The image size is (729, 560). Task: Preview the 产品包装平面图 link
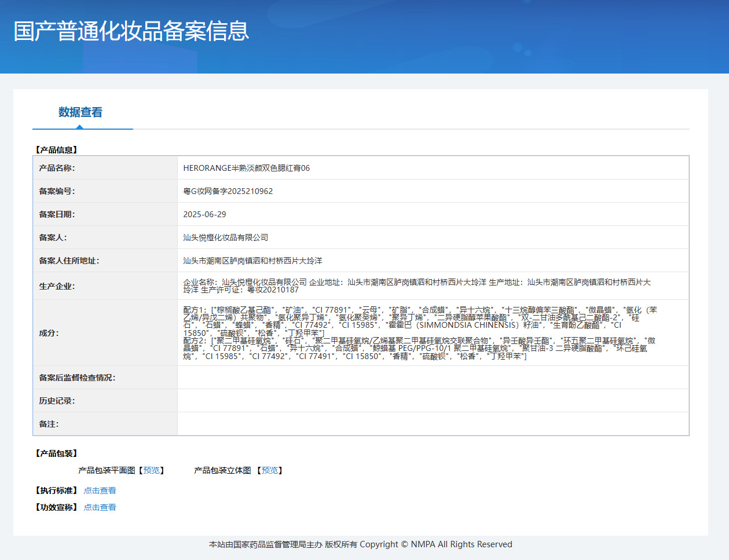[x=152, y=470]
